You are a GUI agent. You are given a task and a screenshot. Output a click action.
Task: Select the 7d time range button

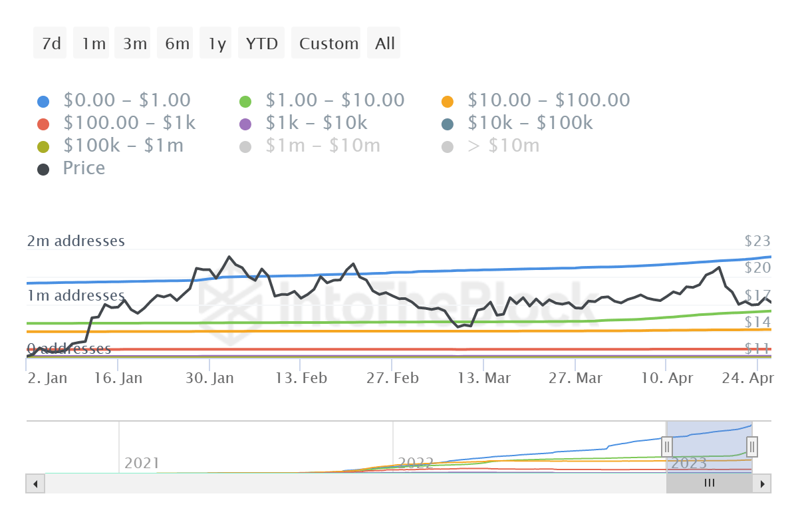[51, 44]
